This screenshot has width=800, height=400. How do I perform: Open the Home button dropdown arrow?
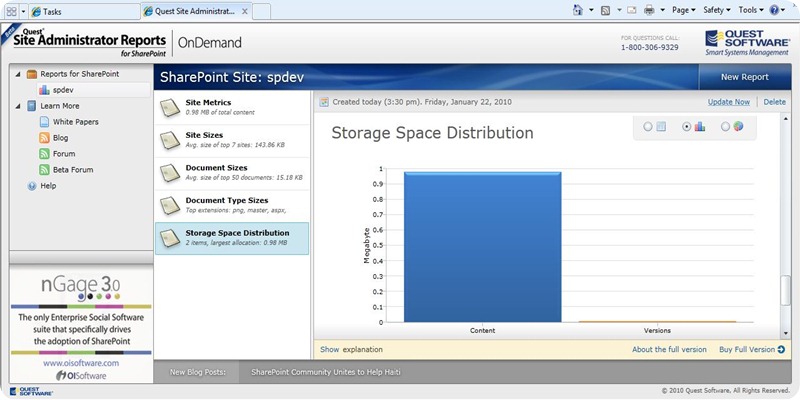(591, 10)
